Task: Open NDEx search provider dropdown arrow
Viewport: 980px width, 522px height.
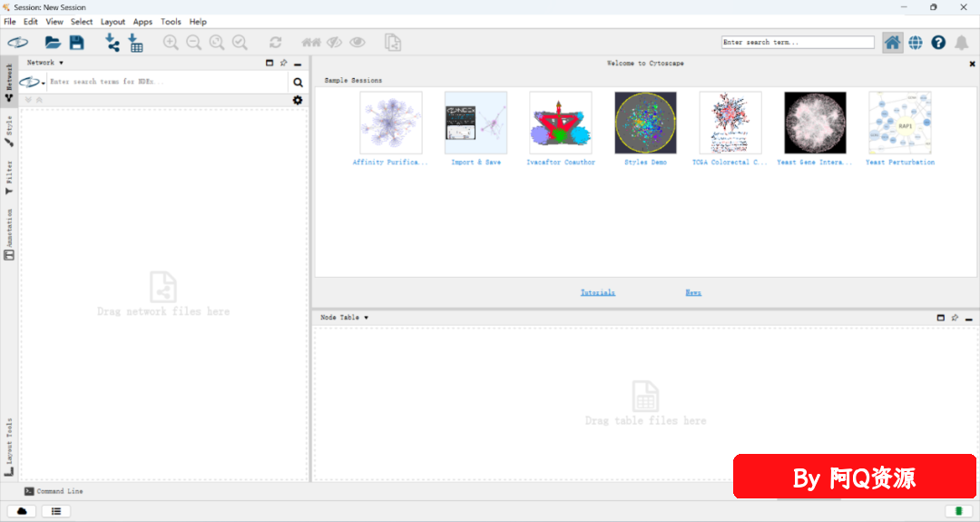Action: pos(44,83)
